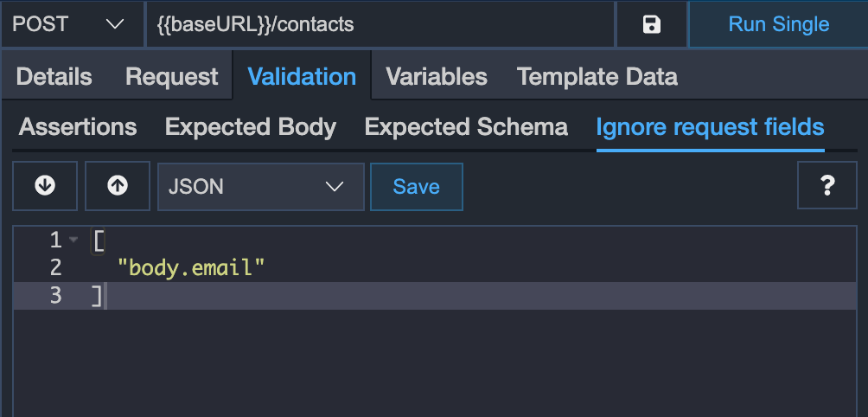
Task: Click the floppy disk save icon
Action: coord(652,24)
